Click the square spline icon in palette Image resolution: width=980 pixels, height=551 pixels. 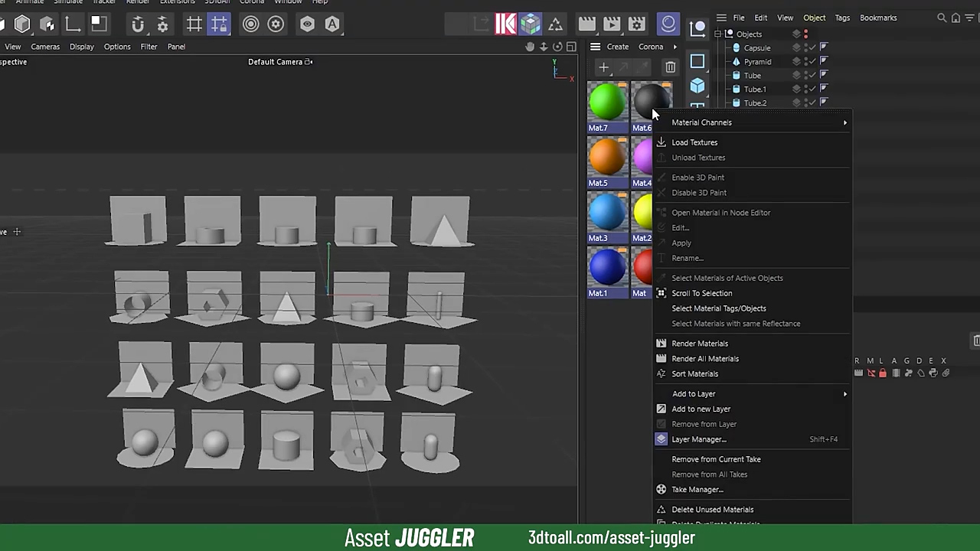[x=697, y=61]
